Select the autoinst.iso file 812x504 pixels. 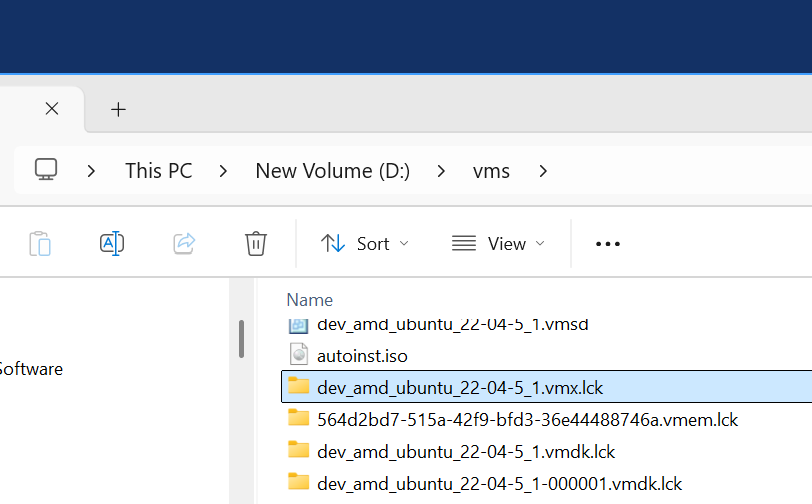pyautogui.click(x=362, y=356)
